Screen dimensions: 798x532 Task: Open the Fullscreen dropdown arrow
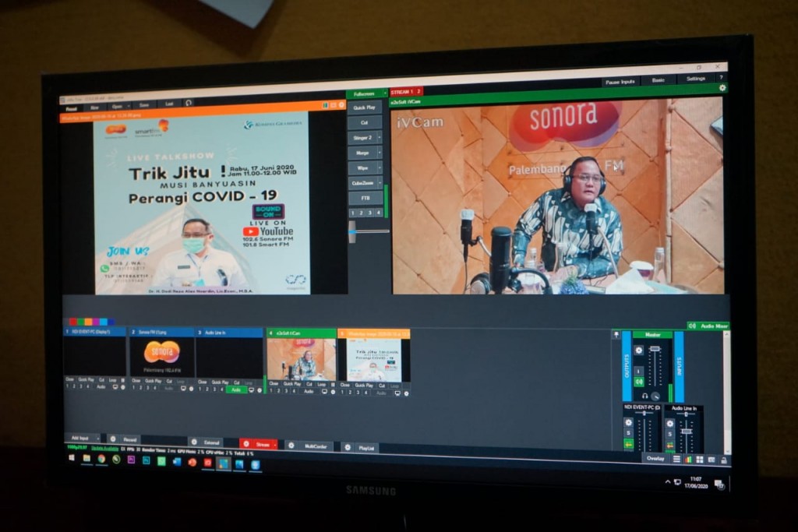point(385,93)
